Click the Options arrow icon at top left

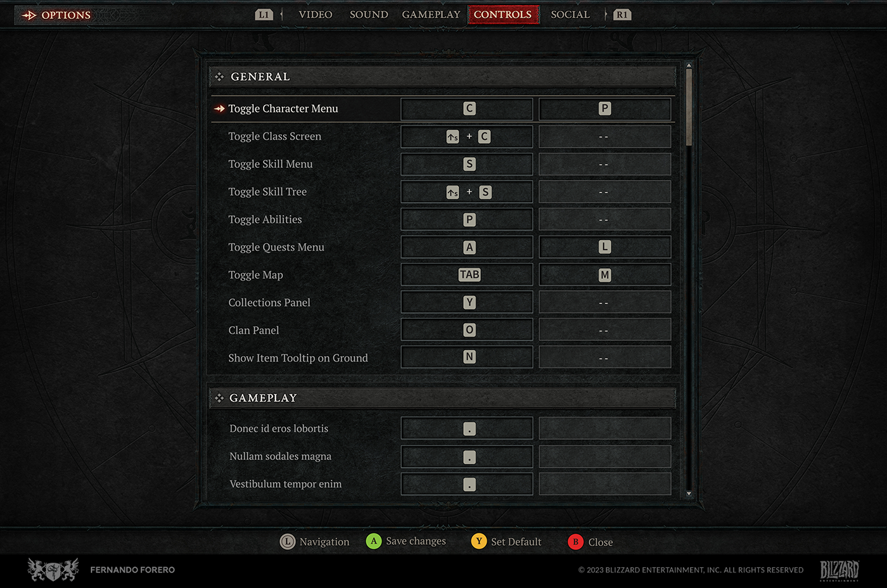pyautogui.click(x=29, y=15)
